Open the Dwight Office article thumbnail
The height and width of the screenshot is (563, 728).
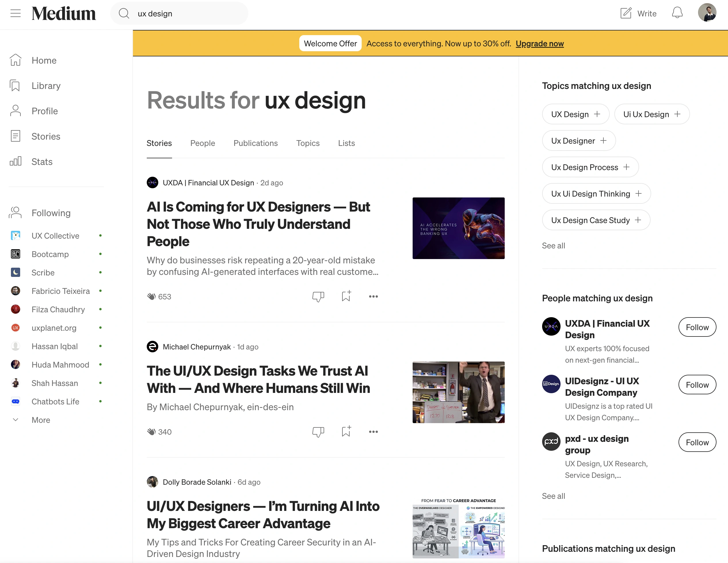pos(458,392)
